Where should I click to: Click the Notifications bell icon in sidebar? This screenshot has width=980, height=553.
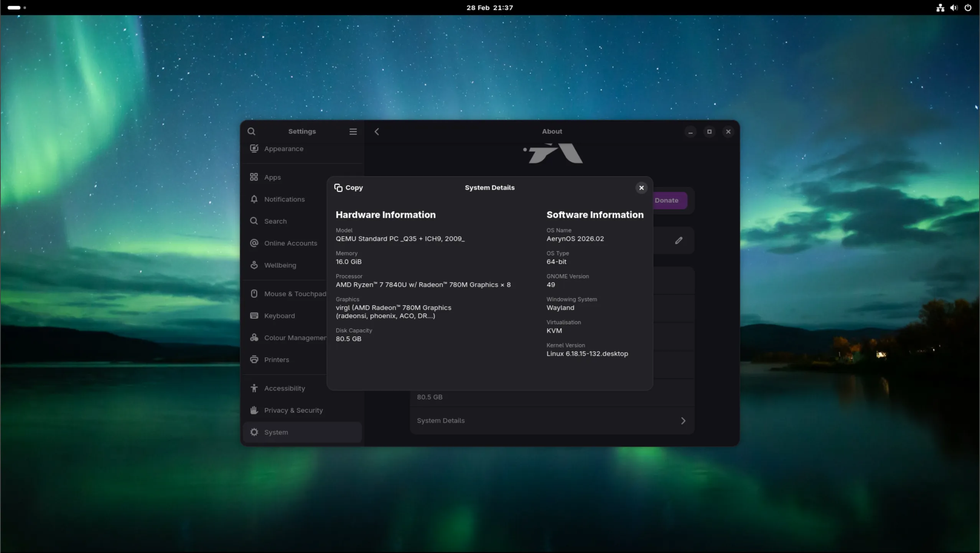pos(254,199)
